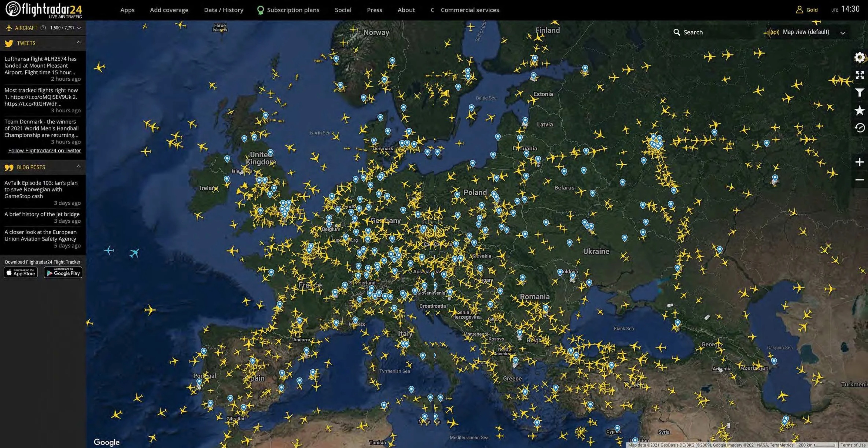Open the Map view (default) dropdown
868x448 pixels.
coord(806,32)
